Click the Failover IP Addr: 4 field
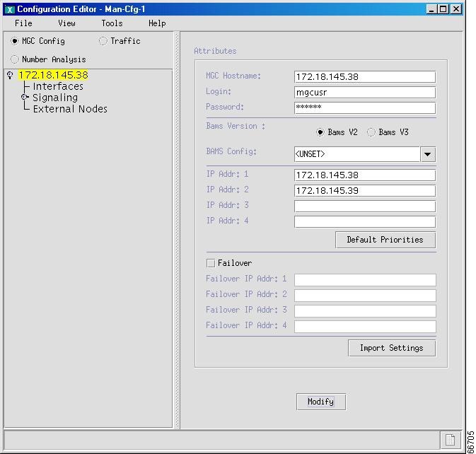The height and width of the screenshot is (454, 476). coord(365,326)
